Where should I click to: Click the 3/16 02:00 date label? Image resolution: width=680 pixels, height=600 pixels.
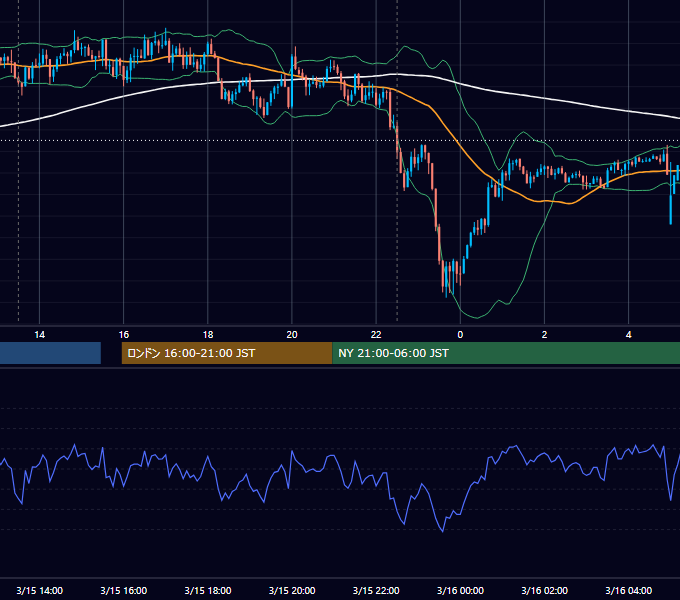coord(544,590)
